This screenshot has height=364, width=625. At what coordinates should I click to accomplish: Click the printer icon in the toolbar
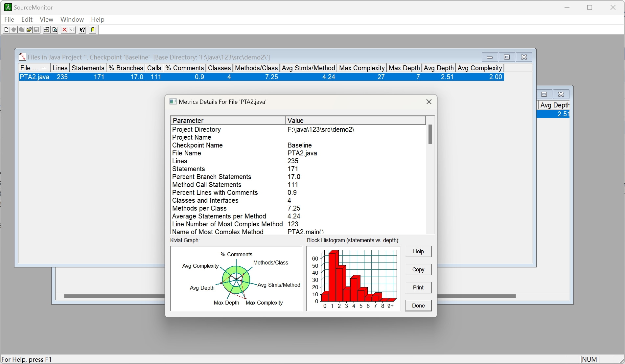pos(47,30)
